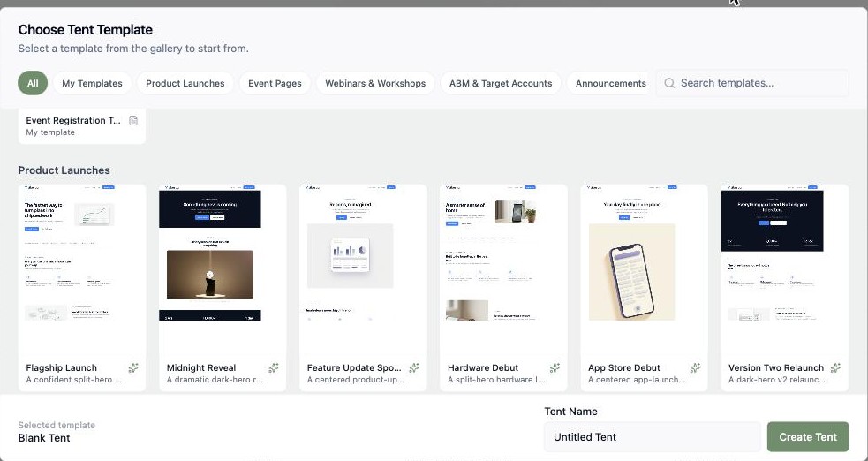Click 'A dark-hero v2 relaunc' description
This screenshot has width=868, height=461.
click(x=777, y=380)
